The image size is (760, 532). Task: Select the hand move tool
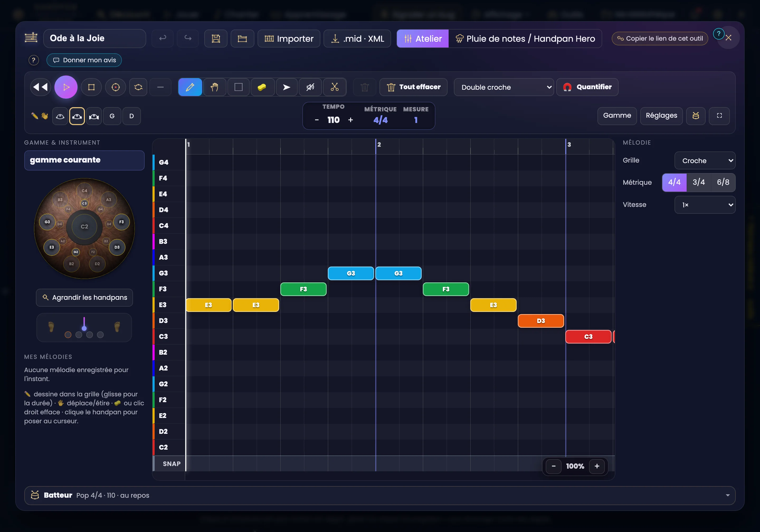(x=214, y=87)
